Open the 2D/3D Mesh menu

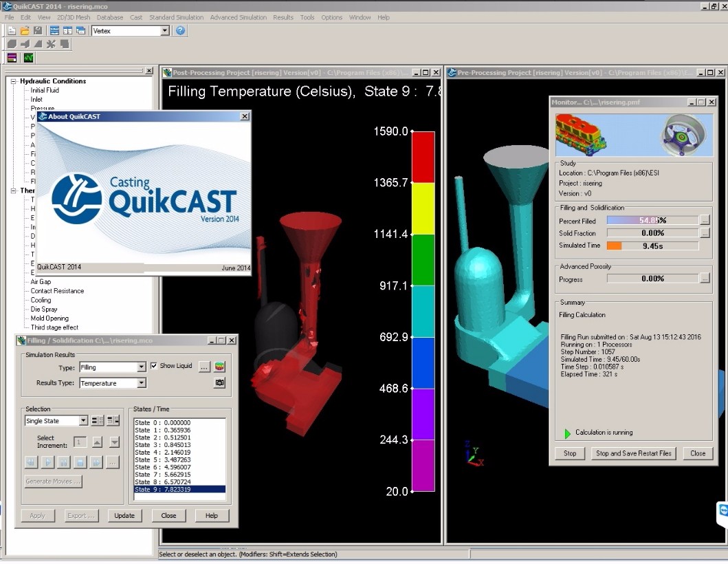(73, 17)
